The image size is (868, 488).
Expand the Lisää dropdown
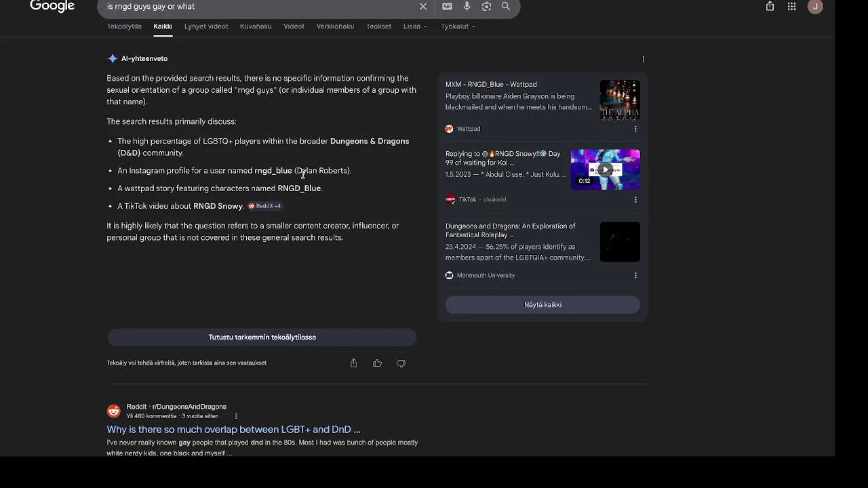pos(415,26)
